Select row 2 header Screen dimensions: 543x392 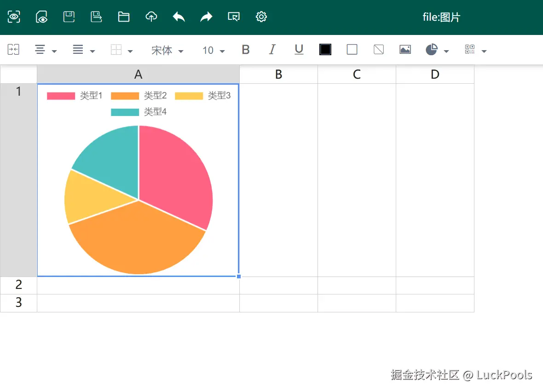tap(19, 285)
